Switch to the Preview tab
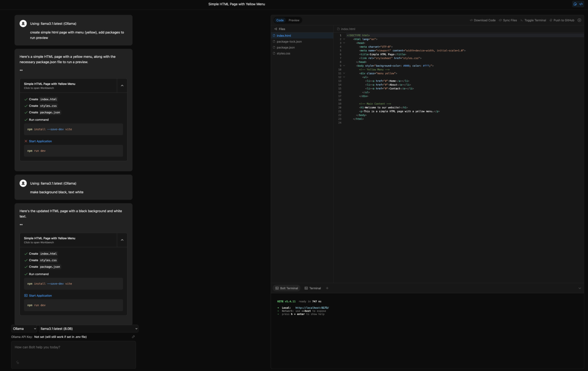 coord(294,20)
